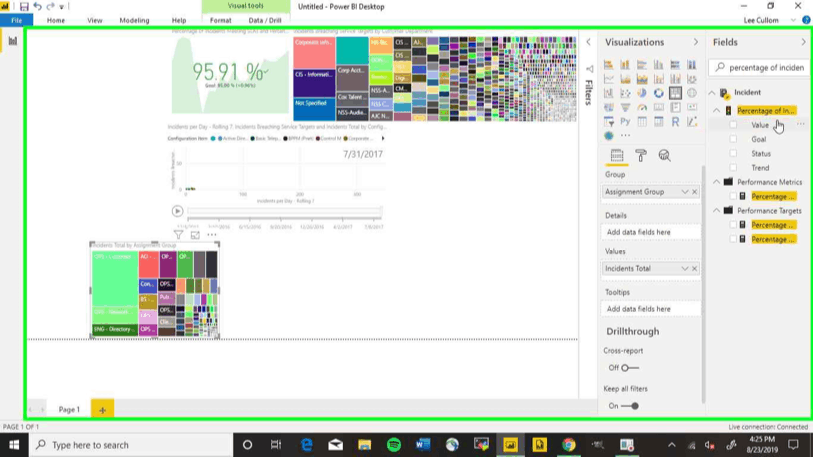Import a custom visual via the ellipsis
The width and height of the screenshot is (815, 459).
[625, 136]
